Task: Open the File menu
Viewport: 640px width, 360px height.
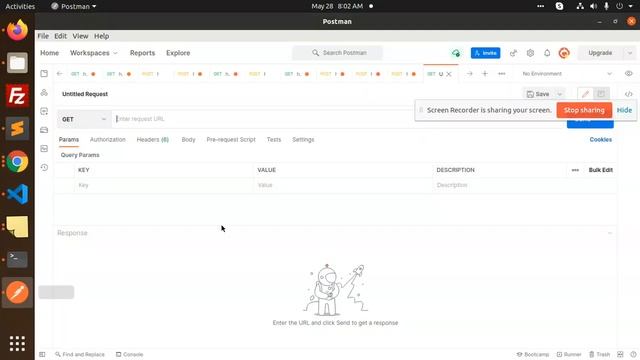Action: click(x=43, y=36)
